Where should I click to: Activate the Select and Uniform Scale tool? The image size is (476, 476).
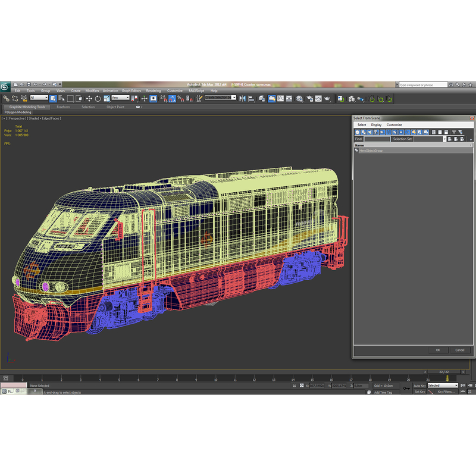(x=107, y=99)
